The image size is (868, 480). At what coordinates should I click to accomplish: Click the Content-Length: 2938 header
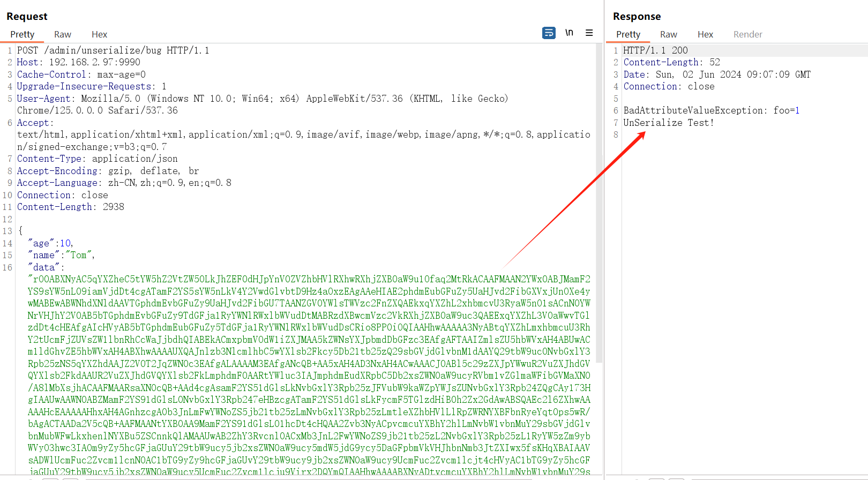[x=70, y=207]
